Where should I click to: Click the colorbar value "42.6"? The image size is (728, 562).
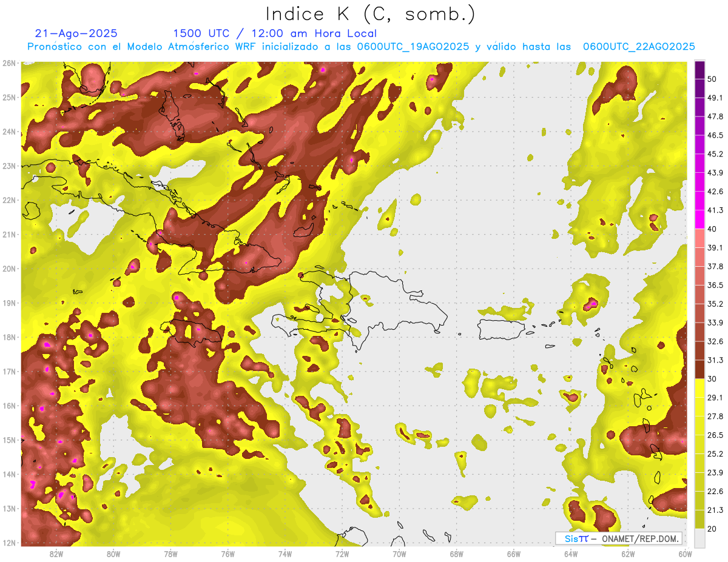pos(715,192)
